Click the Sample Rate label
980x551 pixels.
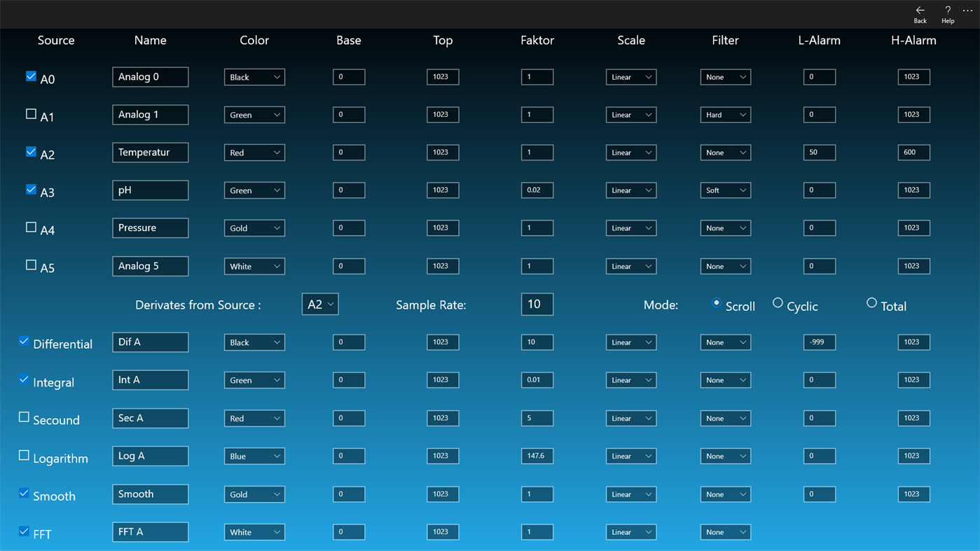pos(431,305)
